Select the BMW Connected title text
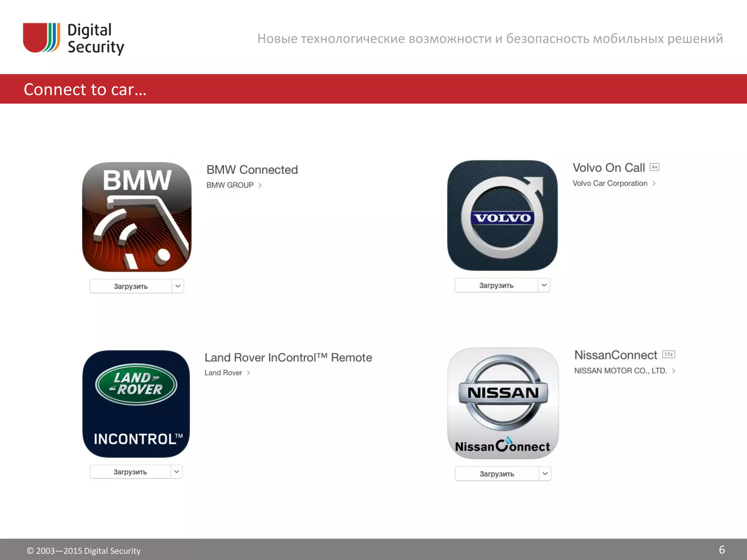 click(x=252, y=170)
